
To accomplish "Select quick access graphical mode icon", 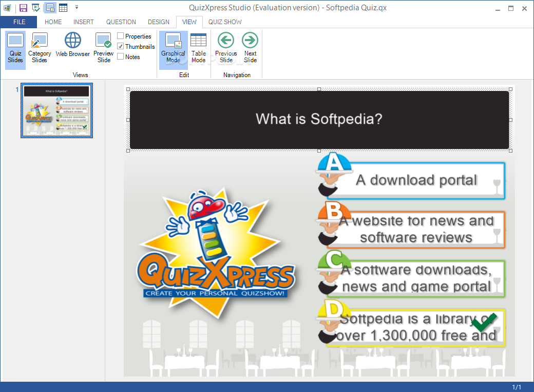I will pos(50,8).
